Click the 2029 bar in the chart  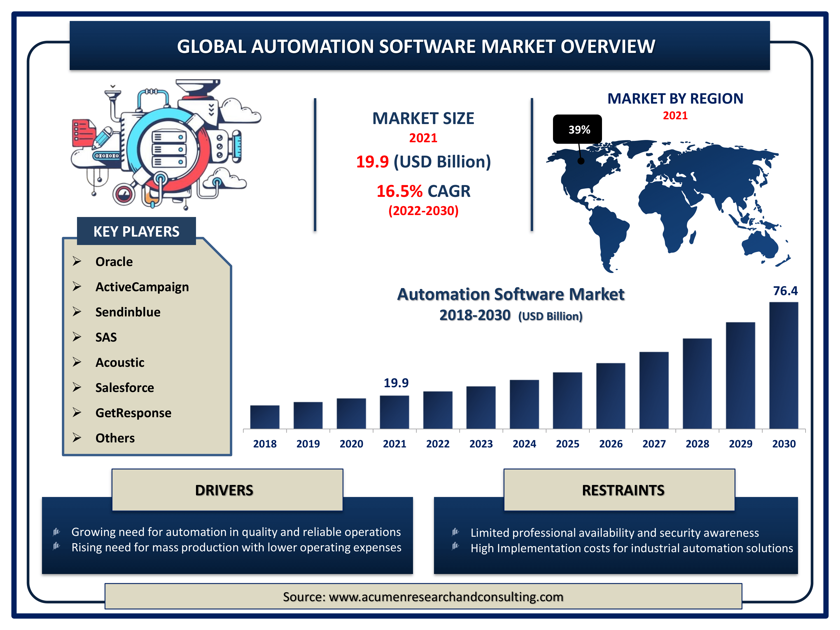point(741,375)
